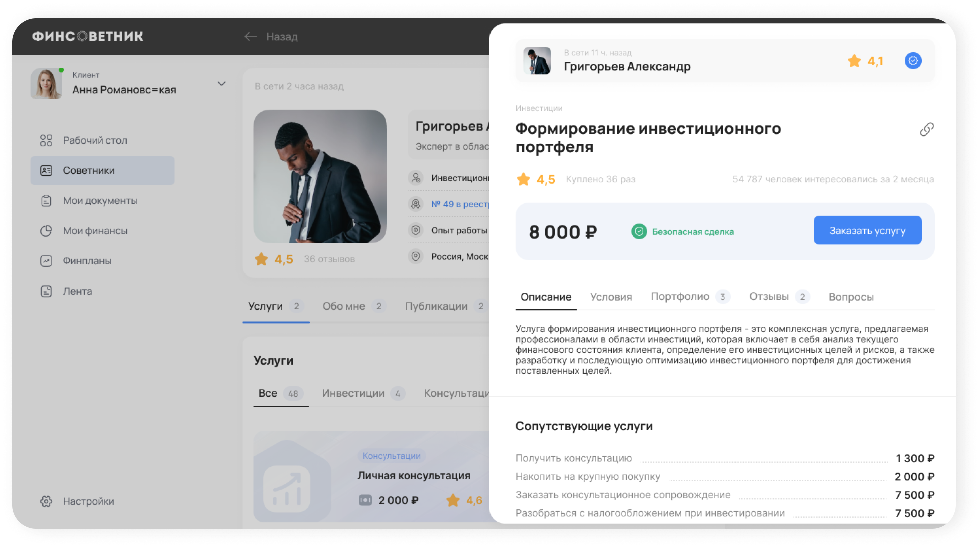Screen dimensions: 980x547
Task: Open the Настройки gear icon
Action: click(x=46, y=501)
